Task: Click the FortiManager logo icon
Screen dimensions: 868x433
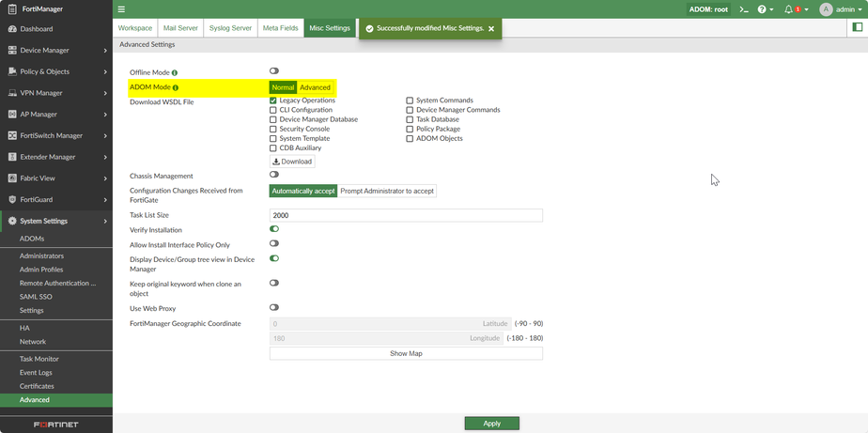Action: [x=12, y=8]
